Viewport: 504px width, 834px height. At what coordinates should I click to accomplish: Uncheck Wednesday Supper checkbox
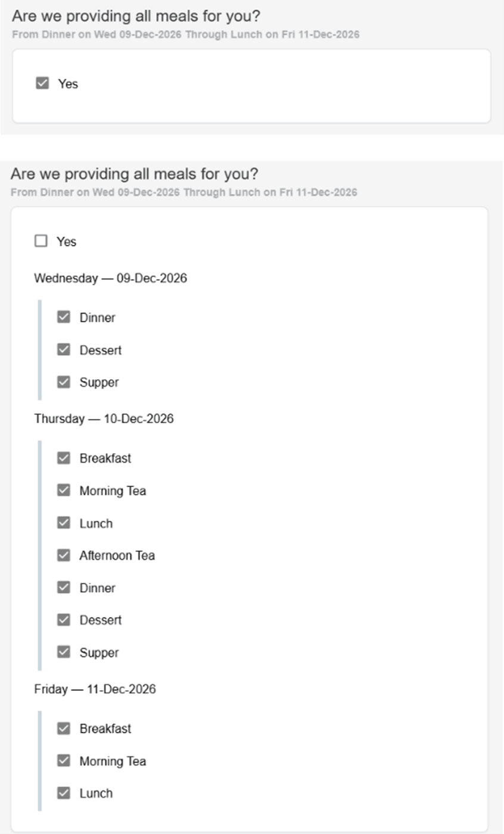tap(64, 382)
